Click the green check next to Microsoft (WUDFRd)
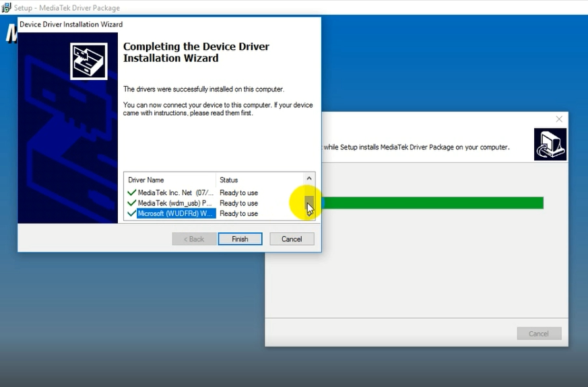588x387 pixels. [131, 213]
